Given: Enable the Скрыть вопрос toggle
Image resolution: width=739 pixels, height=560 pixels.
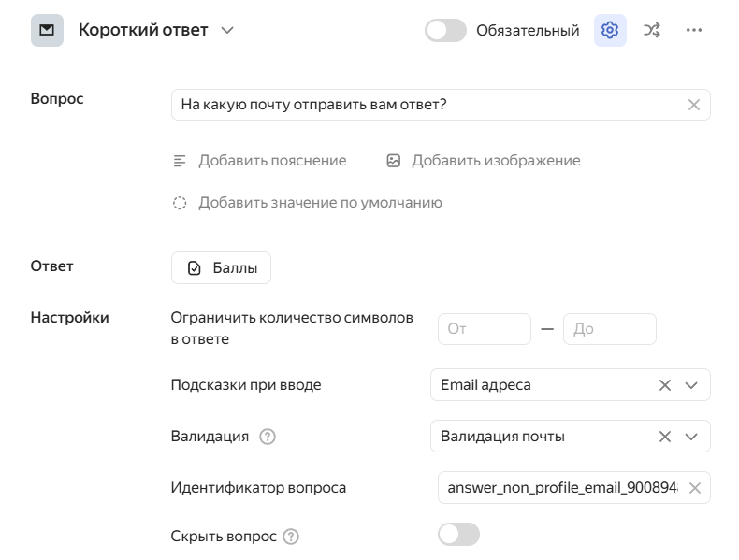Looking at the screenshot, I should click(x=458, y=535).
